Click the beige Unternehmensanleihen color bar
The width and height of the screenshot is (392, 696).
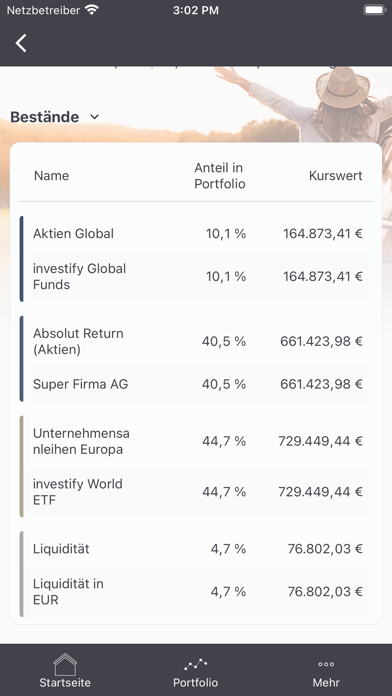click(x=21, y=467)
